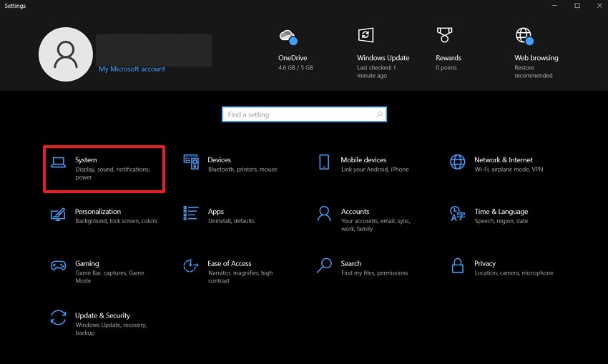The image size is (608, 364).
Task: Click the Web browsing heading text
Action: click(x=536, y=58)
